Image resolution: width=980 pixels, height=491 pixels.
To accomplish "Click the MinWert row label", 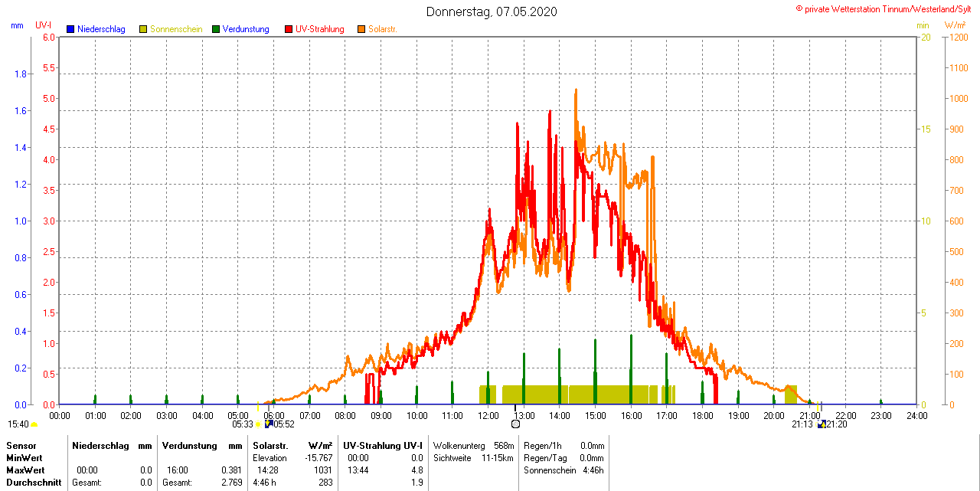I will [24, 458].
